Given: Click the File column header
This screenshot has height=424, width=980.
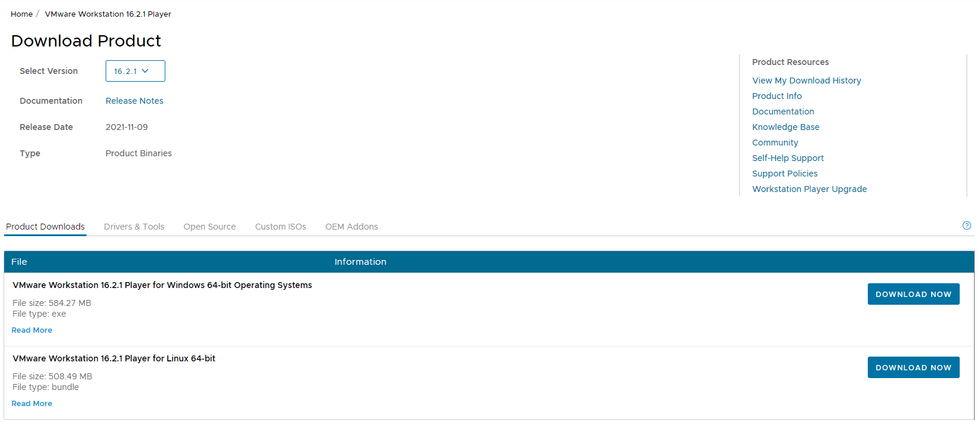Looking at the screenshot, I should (x=19, y=262).
